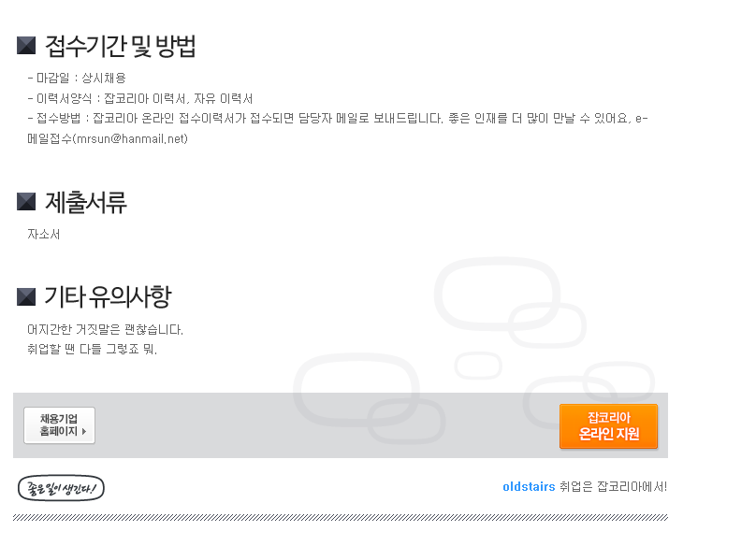Click the square bullet beside 제출서류
756x546 pixels.
coord(26,201)
